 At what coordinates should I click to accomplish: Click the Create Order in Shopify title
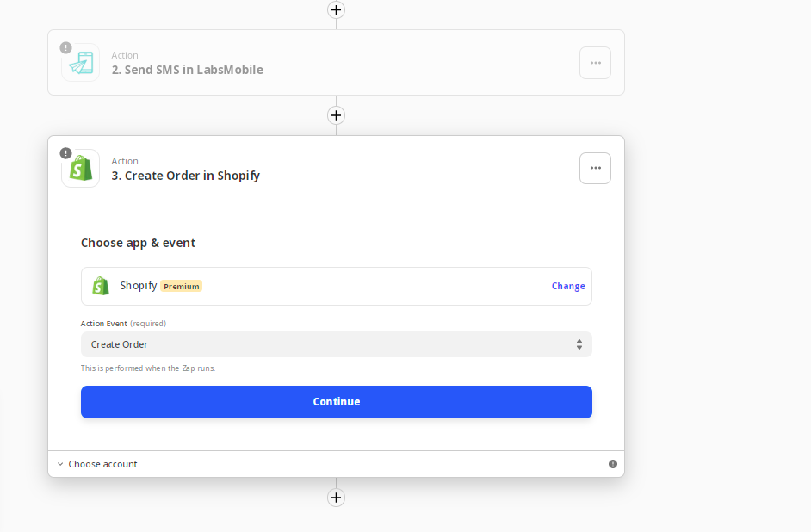click(x=186, y=176)
